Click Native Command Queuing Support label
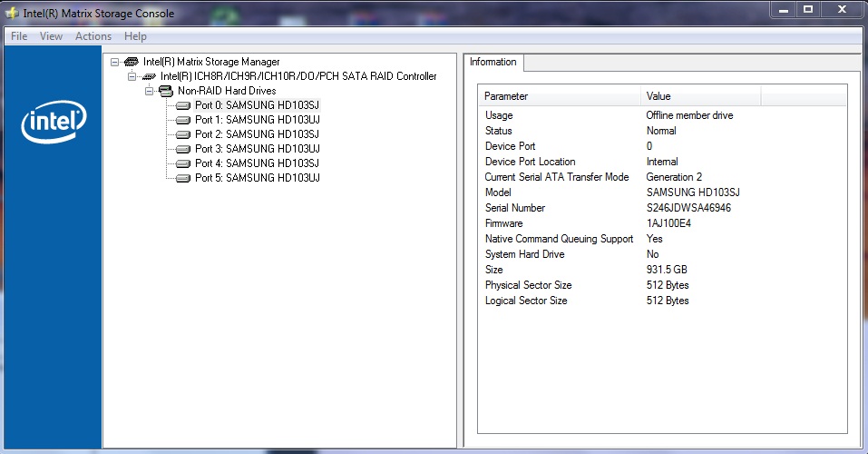This screenshot has height=454, width=868. click(x=559, y=239)
